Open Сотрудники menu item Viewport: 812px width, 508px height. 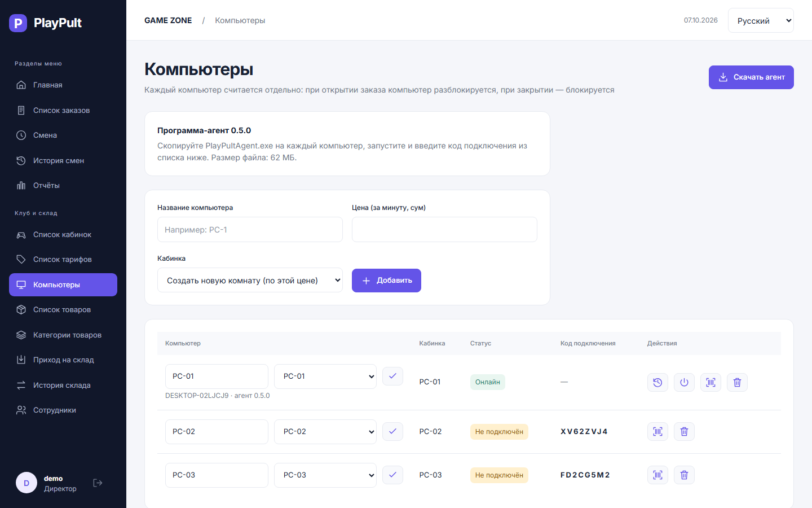[63, 410]
